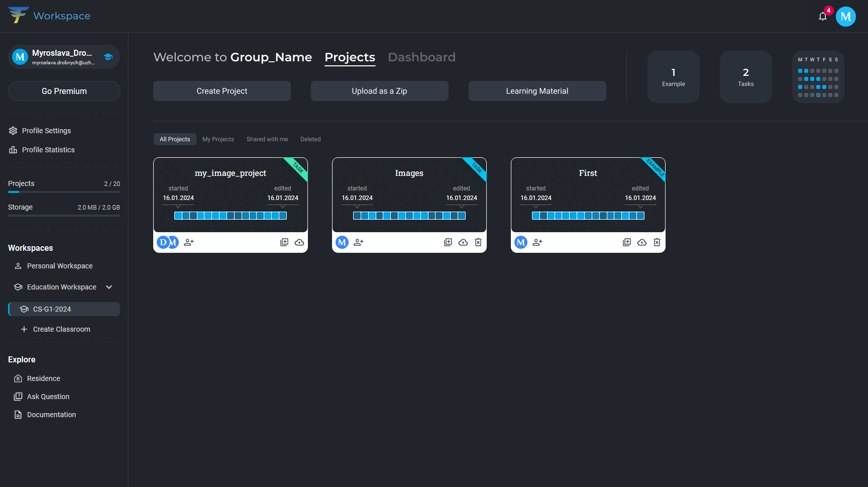Open the Documentation page icon

tap(18, 414)
